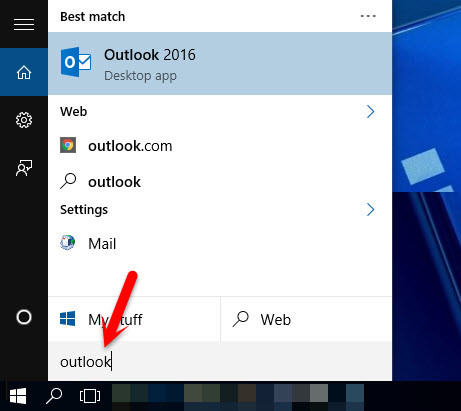
Task: Click the Chrome icon beside outlook.com
Action: (x=68, y=145)
